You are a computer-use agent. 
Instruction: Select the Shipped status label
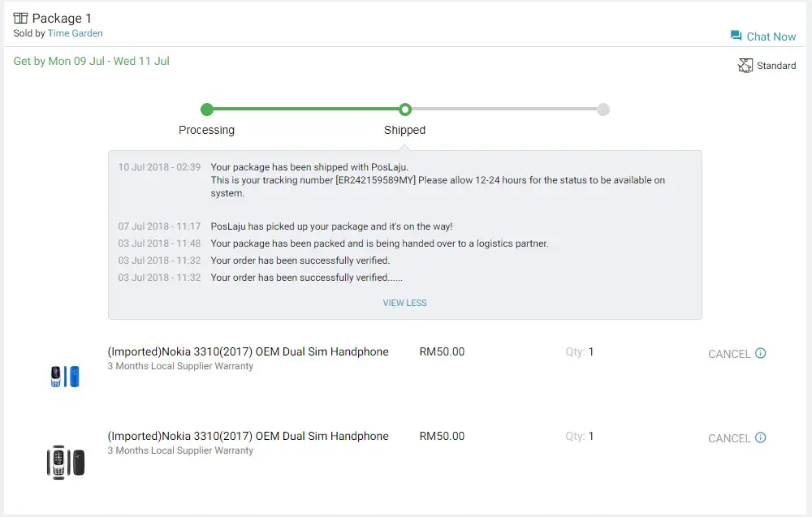click(404, 130)
